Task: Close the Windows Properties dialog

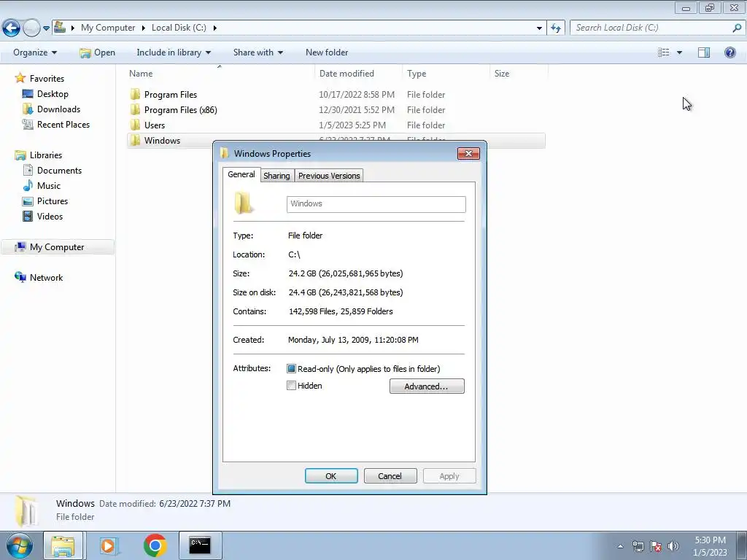Action: point(468,153)
